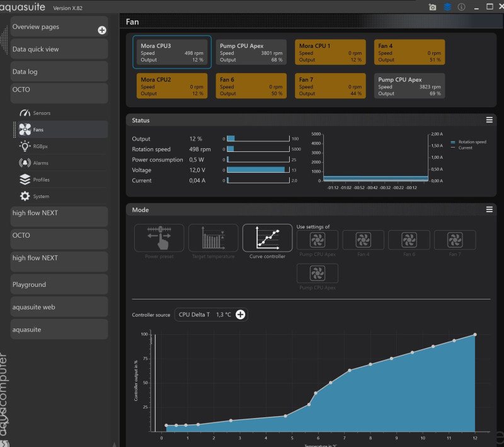Click the plus icon next to CPU Delta T
This screenshot has height=447, width=504.
(241, 315)
